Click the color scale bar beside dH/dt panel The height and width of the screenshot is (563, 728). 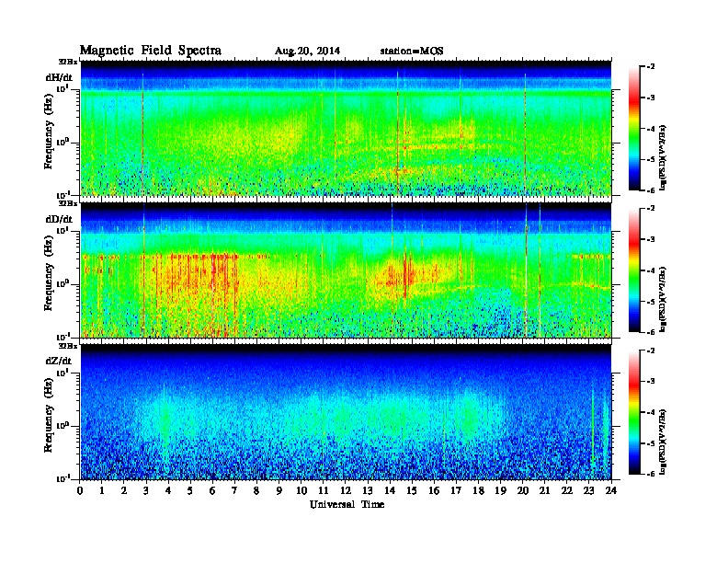tap(634, 128)
